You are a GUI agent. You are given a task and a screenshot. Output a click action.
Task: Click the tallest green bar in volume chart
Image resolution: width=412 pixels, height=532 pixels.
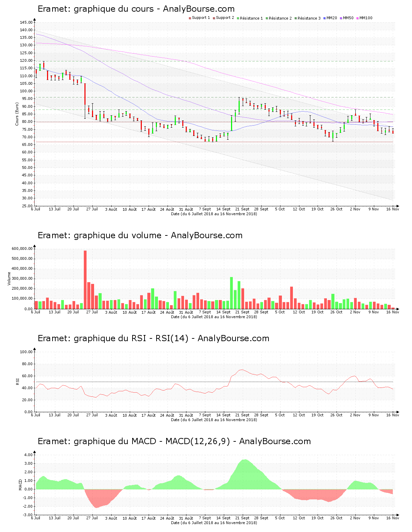231,293
